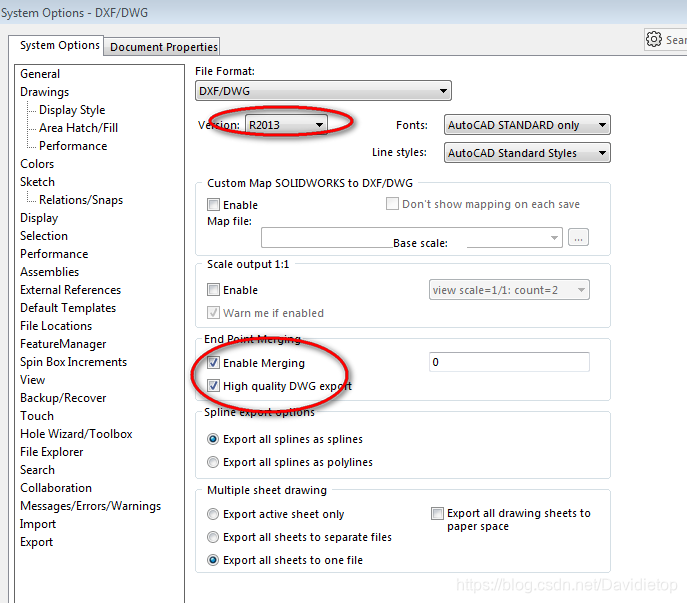Uncheck Enable Merging checkbox
Viewport: 687px width, 603px height.
(213, 362)
